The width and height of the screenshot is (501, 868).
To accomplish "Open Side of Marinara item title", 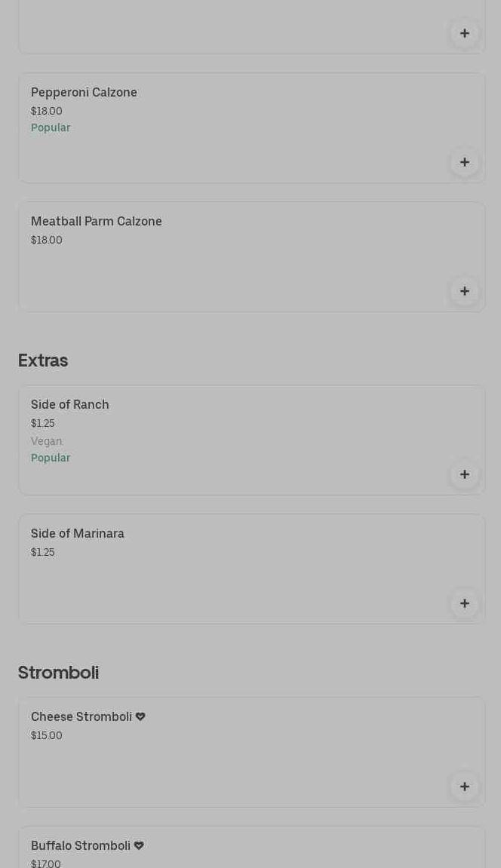I will click(x=77, y=533).
